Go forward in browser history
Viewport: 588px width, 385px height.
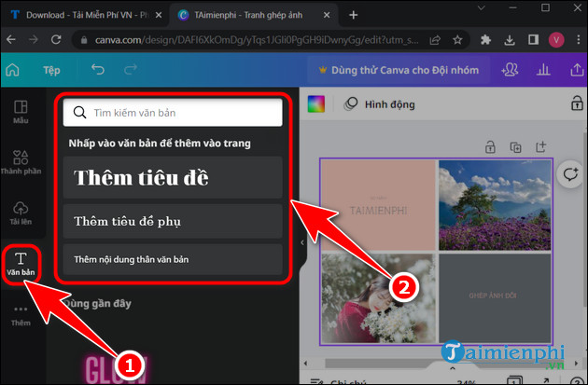pyautogui.click(x=34, y=39)
